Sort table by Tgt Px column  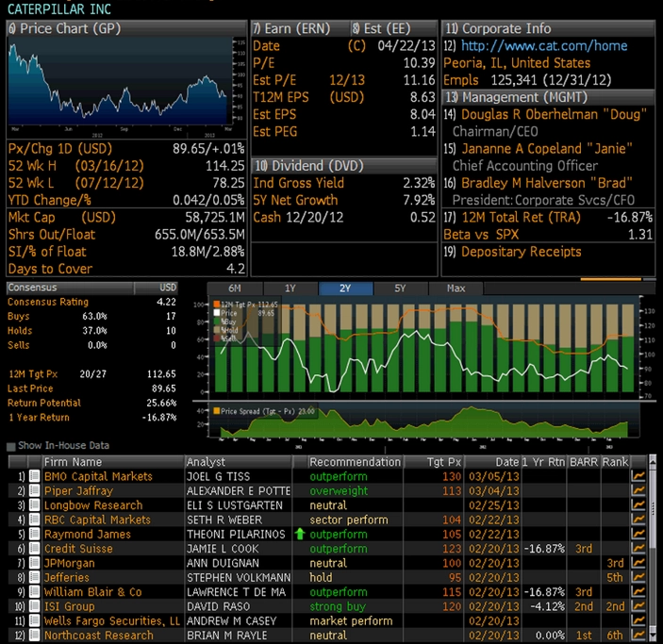(x=434, y=462)
